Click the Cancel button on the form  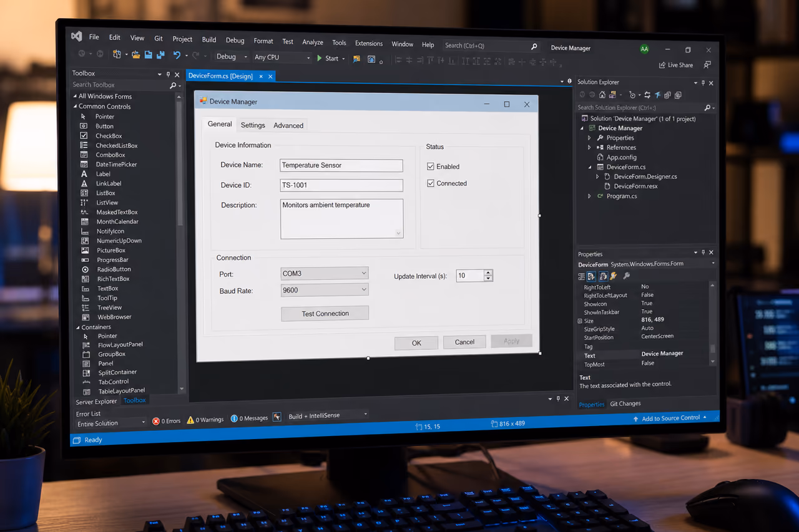pos(464,342)
